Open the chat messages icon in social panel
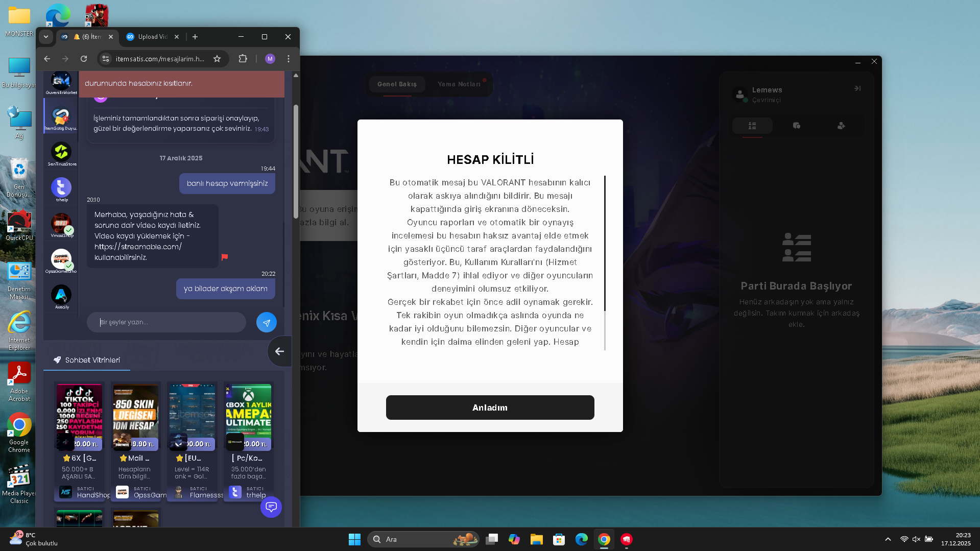Screen dimensions: 980x551 pyautogui.click(x=797, y=126)
